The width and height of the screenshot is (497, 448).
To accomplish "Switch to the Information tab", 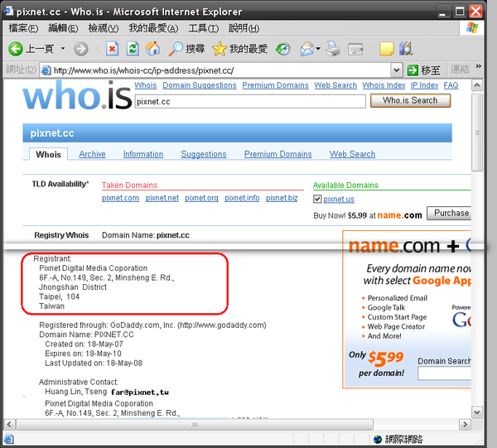I will click(x=143, y=154).
